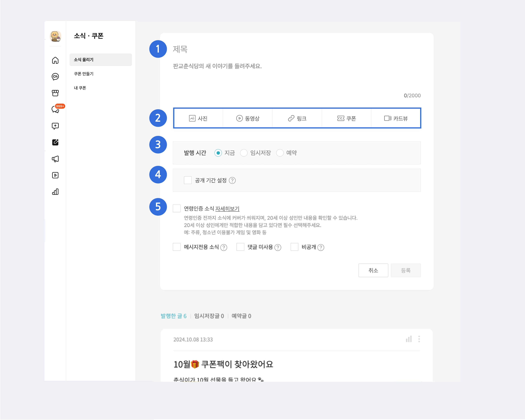Open the store icon in sidebar

coord(55,93)
